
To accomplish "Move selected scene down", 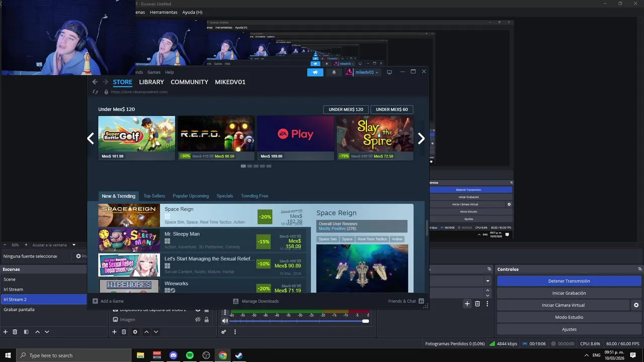I will pyautogui.click(x=47, y=332).
